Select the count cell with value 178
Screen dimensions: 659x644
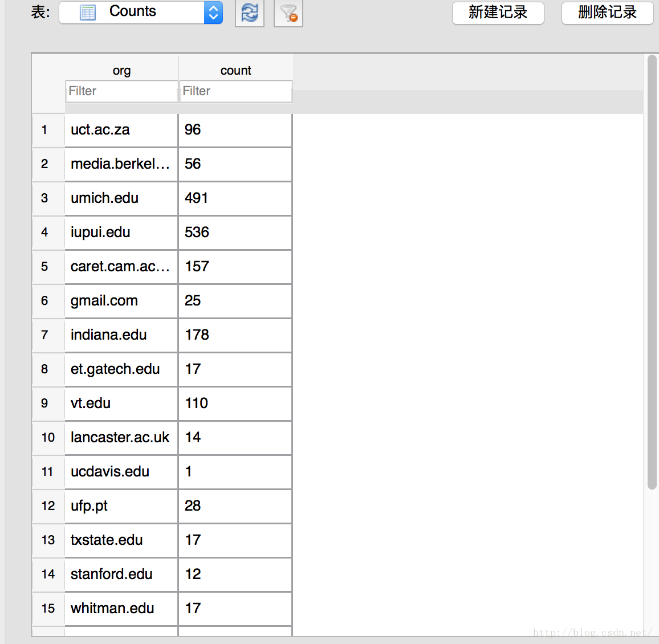(x=235, y=335)
